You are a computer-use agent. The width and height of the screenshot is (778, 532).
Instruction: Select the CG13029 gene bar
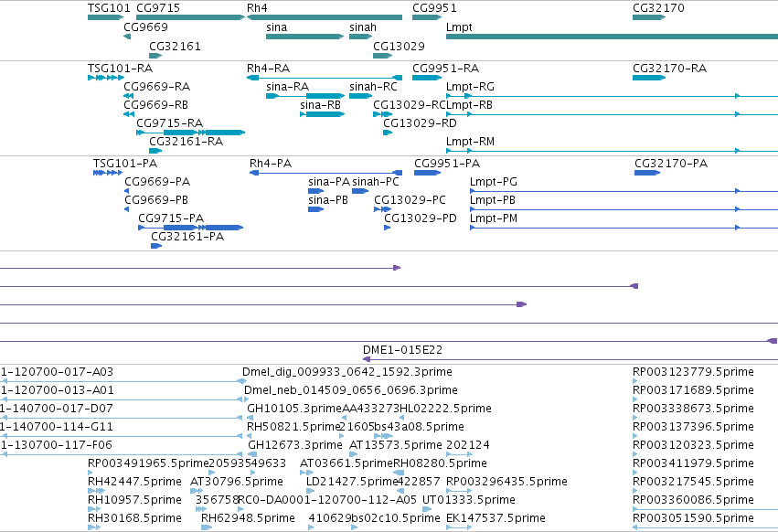tap(382, 56)
